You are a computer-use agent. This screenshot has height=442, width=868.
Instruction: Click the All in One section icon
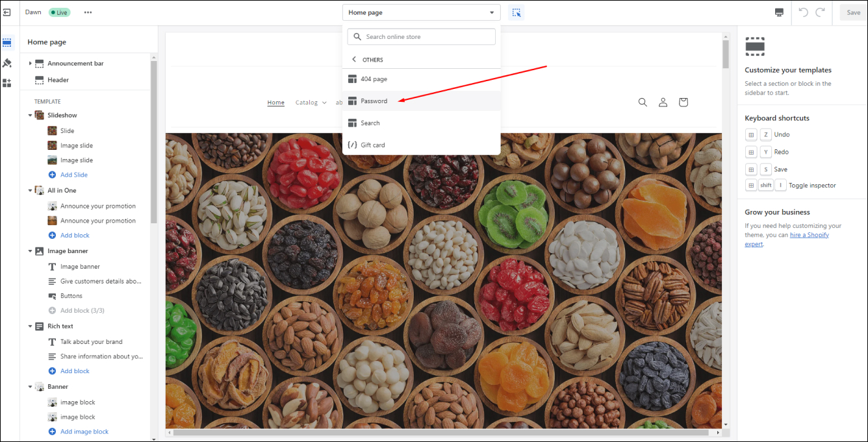coord(40,191)
